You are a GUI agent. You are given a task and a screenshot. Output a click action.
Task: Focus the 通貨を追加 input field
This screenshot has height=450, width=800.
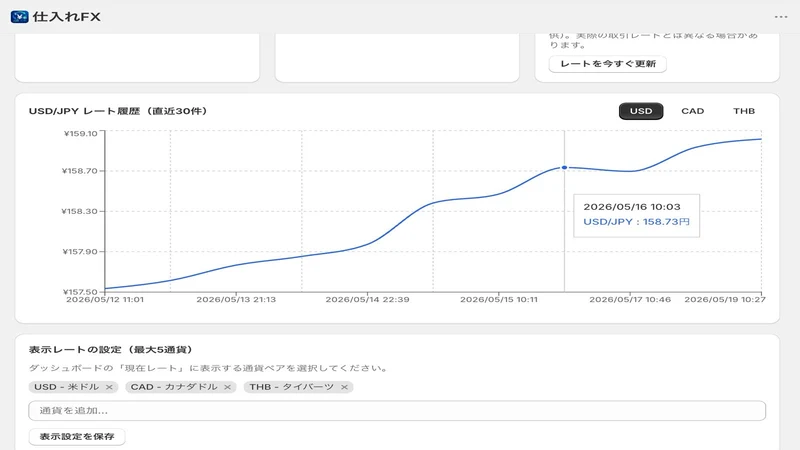(x=397, y=411)
